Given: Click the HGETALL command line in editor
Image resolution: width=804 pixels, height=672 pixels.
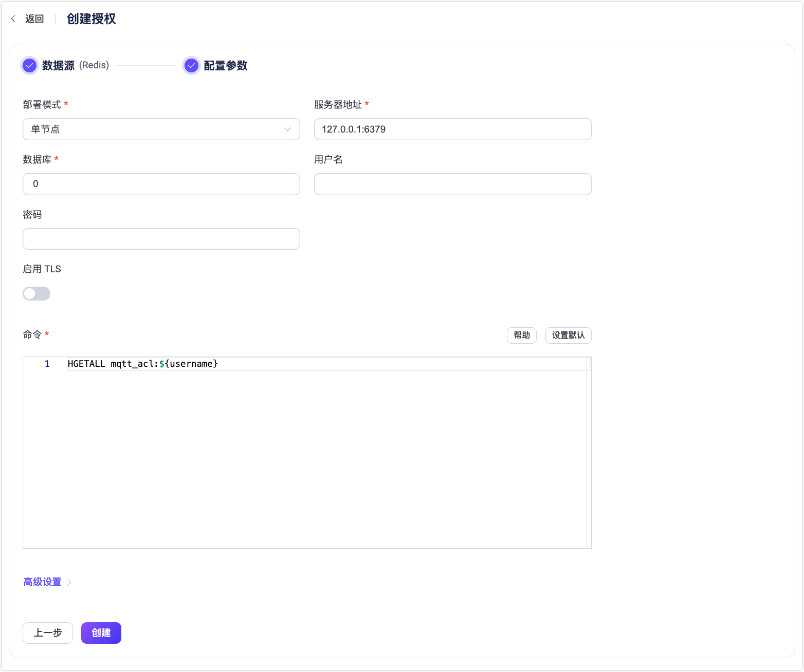Looking at the screenshot, I should tap(142, 364).
